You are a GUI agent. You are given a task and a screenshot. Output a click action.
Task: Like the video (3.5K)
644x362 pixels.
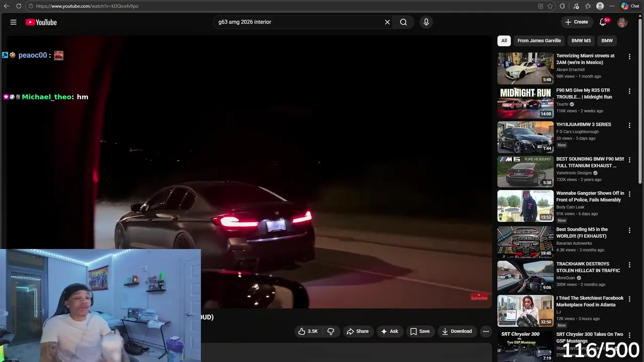pyautogui.click(x=308, y=331)
